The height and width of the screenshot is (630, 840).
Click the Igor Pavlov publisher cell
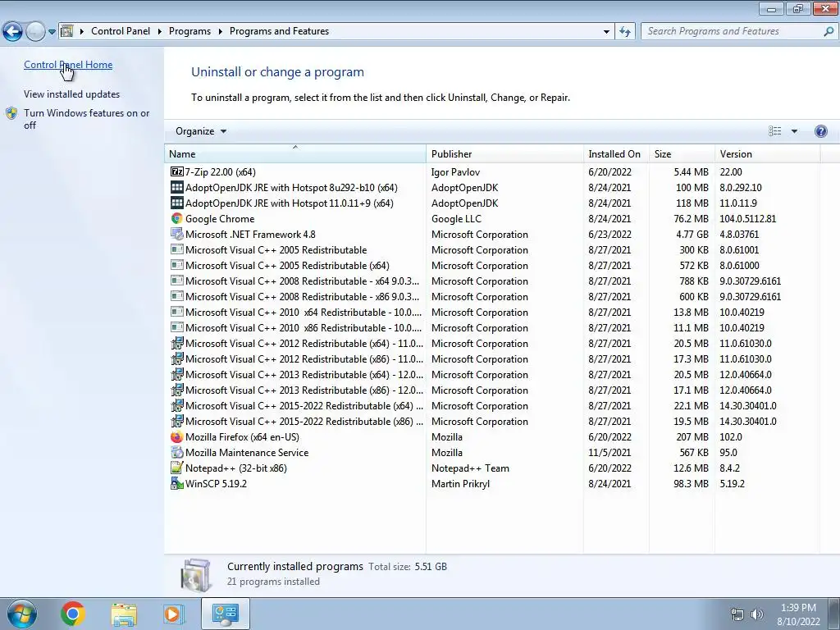coord(455,172)
